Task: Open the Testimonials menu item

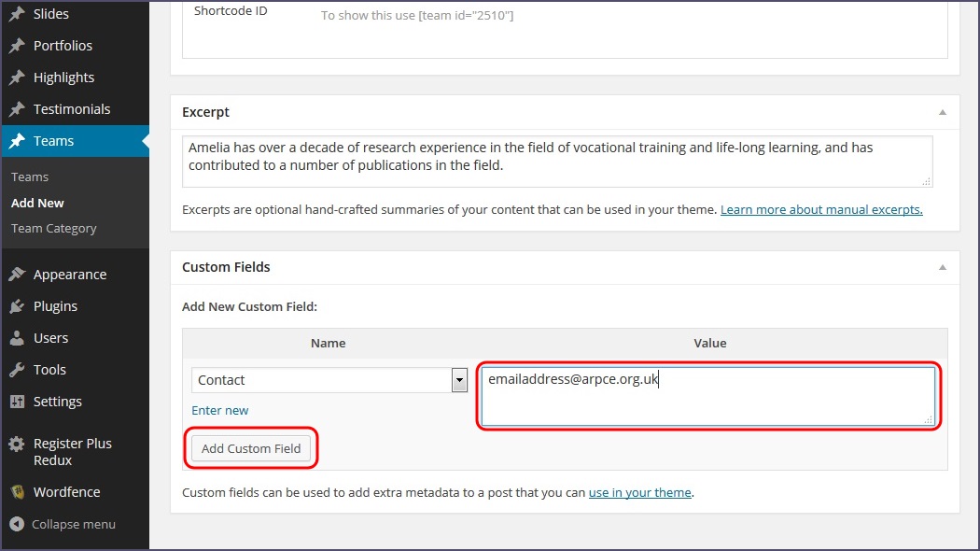Action: 72,109
